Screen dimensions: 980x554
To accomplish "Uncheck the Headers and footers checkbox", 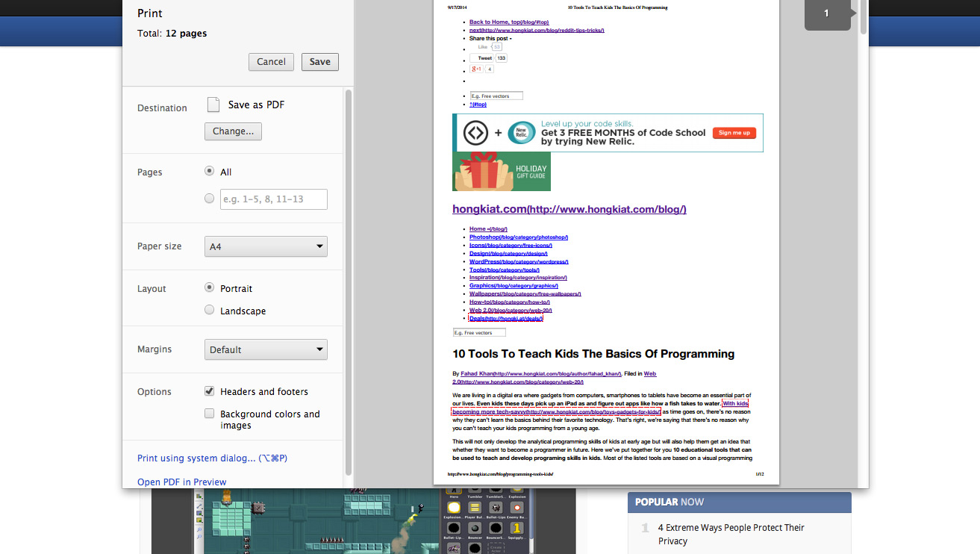I will pyautogui.click(x=210, y=391).
